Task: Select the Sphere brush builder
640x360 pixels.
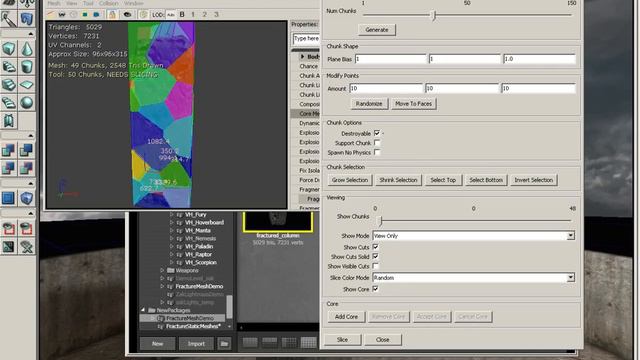Action: click(x=27, y=102)
